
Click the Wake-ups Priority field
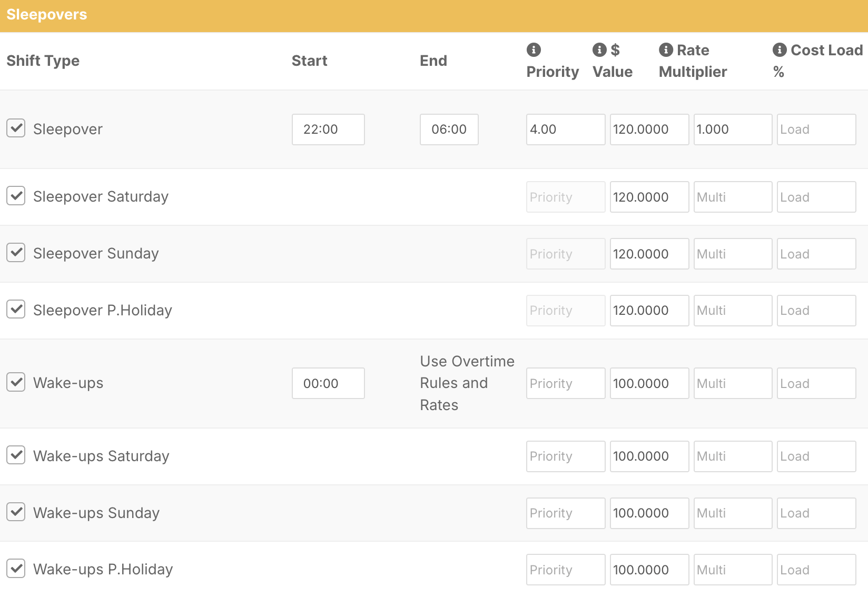pyautogui.click(x=566, y=383)
